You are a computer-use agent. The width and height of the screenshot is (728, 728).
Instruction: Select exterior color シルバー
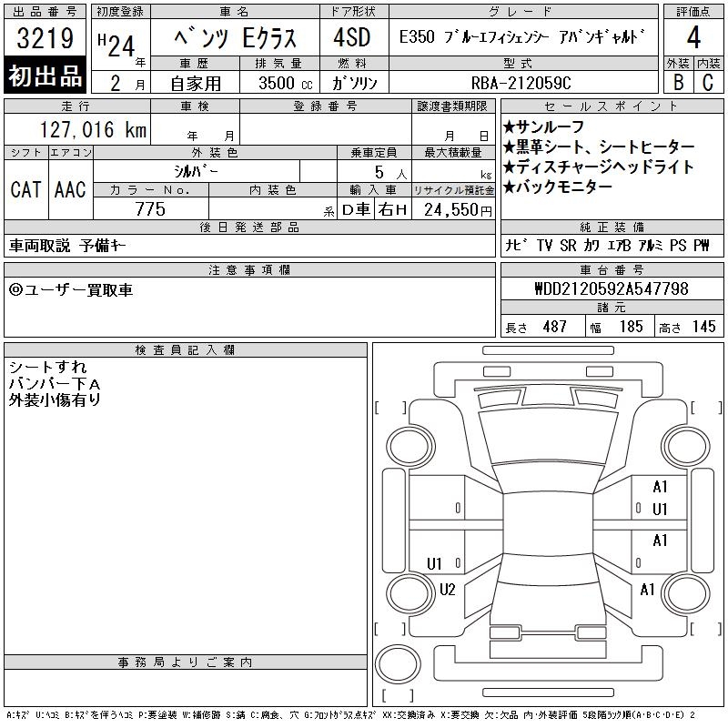point(196,171)
